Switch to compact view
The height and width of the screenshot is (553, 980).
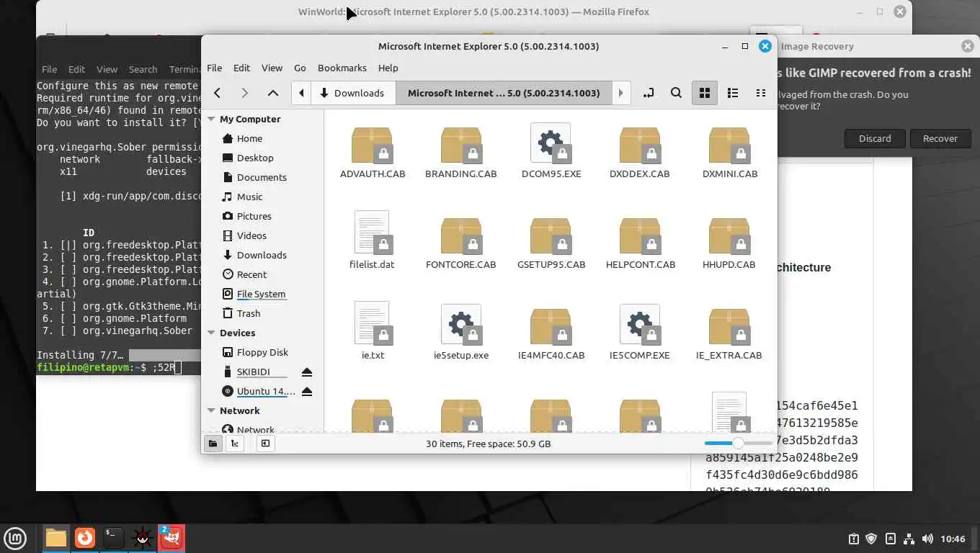pyautogui.click(x=760, y=93)
